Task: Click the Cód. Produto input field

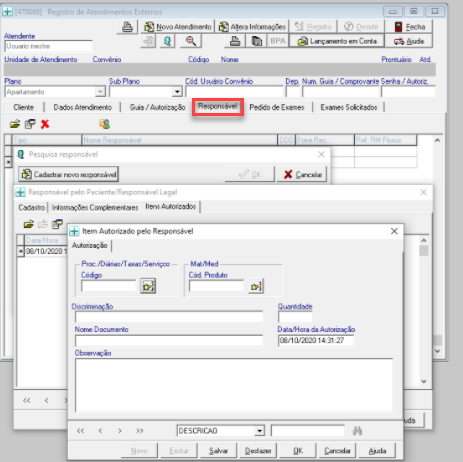Action: [x=216, y=286]
